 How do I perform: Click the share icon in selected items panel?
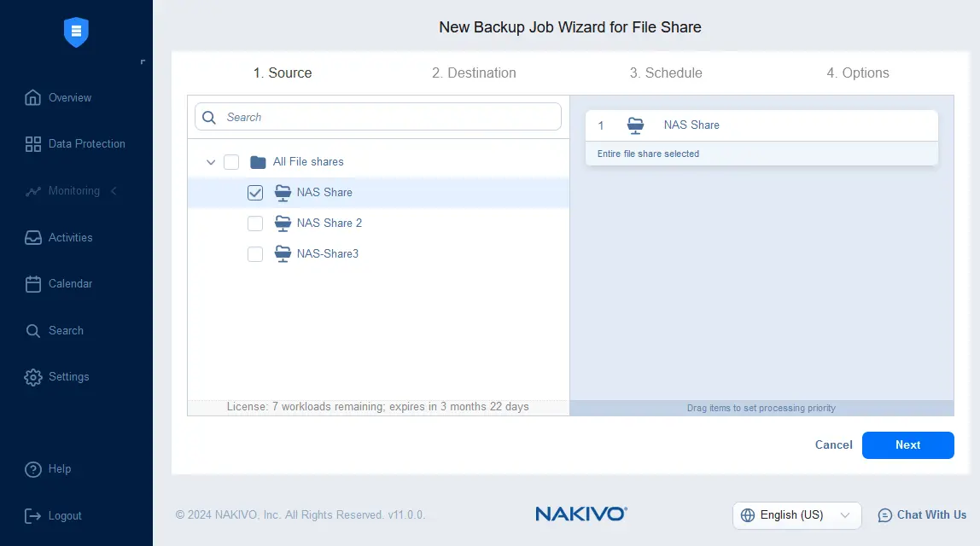(x=636, y=125)
